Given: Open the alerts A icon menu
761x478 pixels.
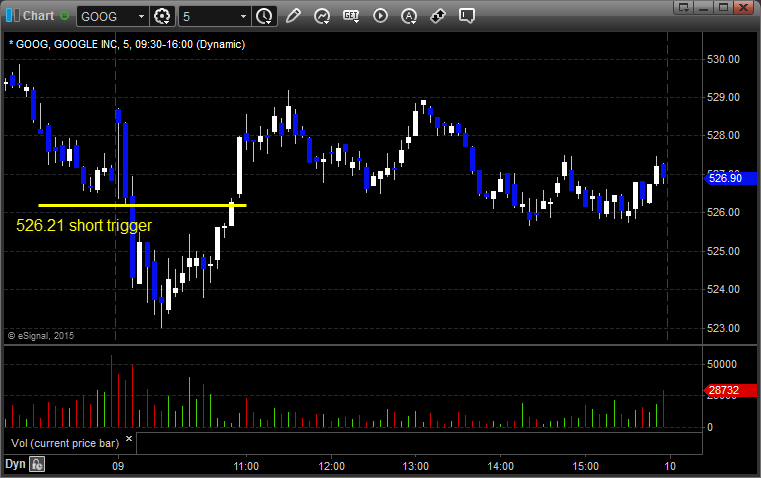Looking at the screenshot, I should click(x=409, y=16).
